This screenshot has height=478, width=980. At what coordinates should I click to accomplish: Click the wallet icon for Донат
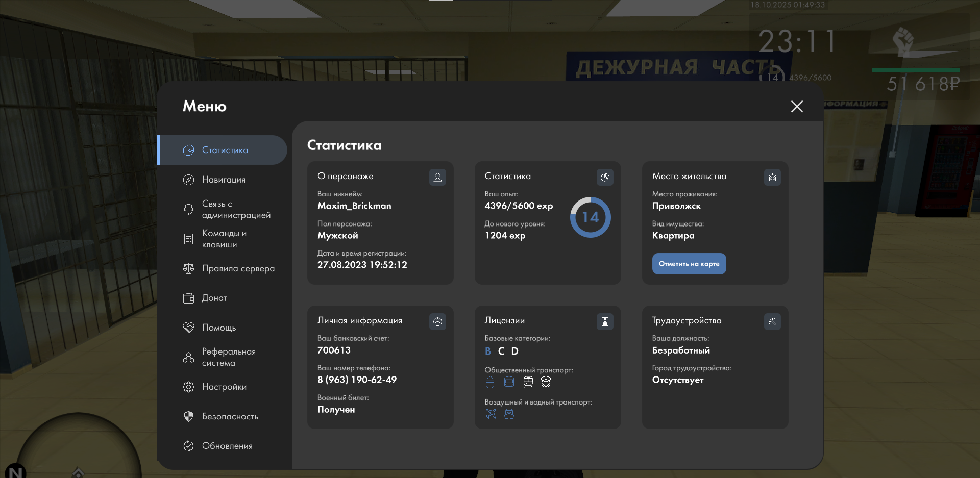coord(188,298)
